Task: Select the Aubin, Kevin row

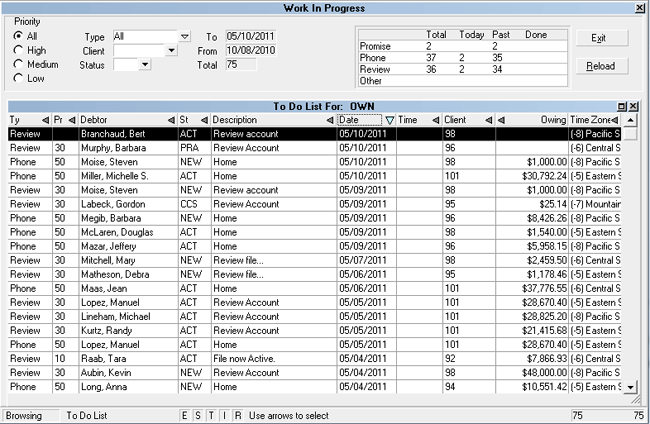Action: pyautogui.click(x=315, y=373)
